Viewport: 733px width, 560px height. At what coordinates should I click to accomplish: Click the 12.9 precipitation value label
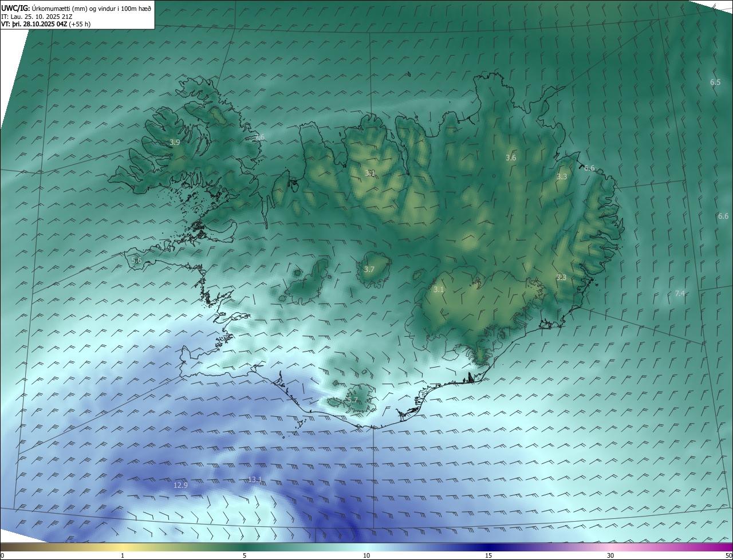click(180, 485)
